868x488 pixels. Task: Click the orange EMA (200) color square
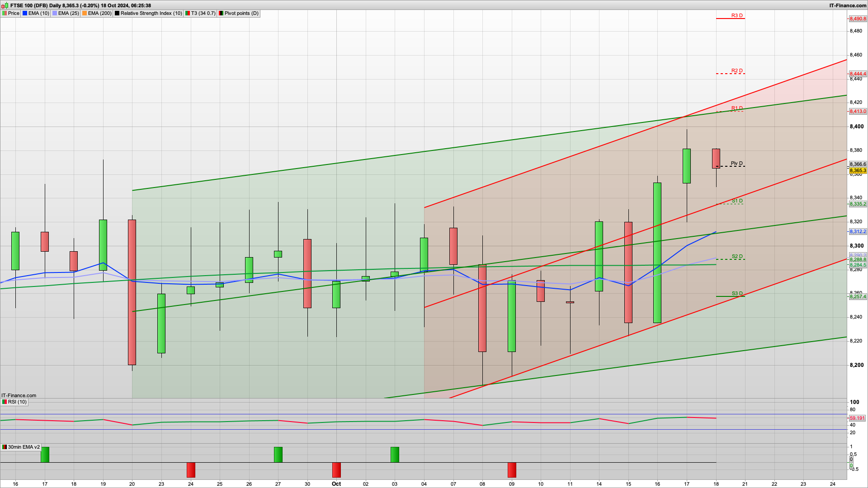[84, 14]
